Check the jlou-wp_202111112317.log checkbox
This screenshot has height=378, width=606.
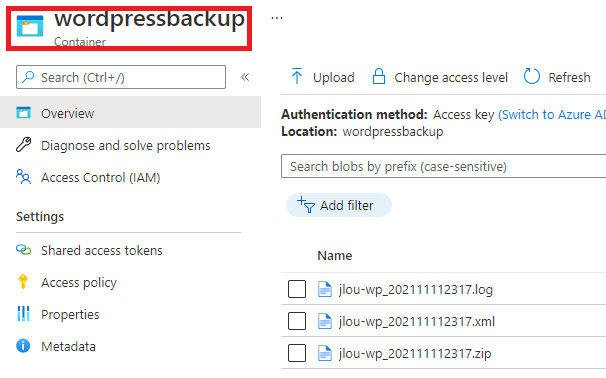click(297, 289)
